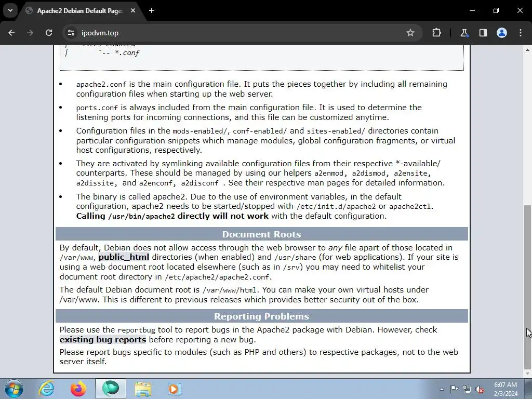Open the existing bug reports link

tap(103, 340)
